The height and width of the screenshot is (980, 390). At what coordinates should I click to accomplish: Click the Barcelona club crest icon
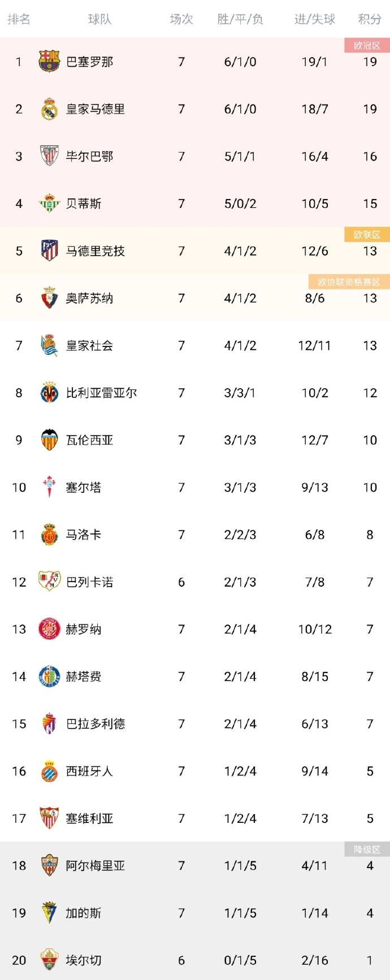(x=49, y=62)
